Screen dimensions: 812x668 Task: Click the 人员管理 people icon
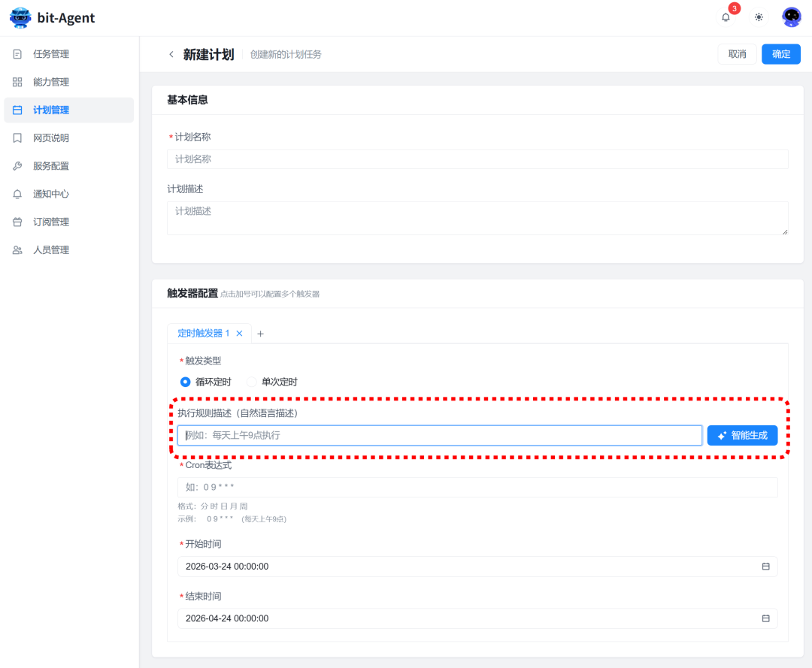tap(17, 250)
